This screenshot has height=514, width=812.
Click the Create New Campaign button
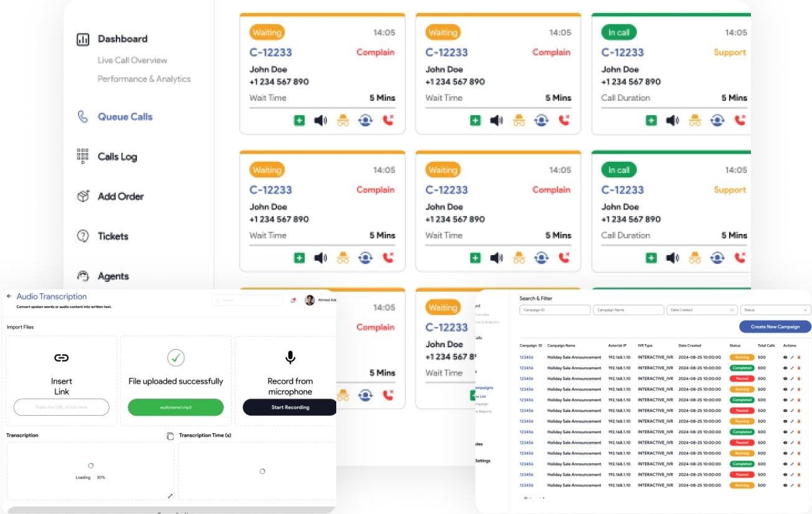click(775, 327)
